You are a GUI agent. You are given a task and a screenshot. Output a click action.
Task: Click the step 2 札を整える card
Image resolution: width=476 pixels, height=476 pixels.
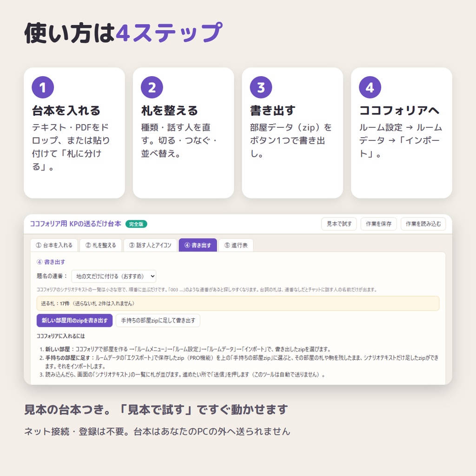pos(183,133)
